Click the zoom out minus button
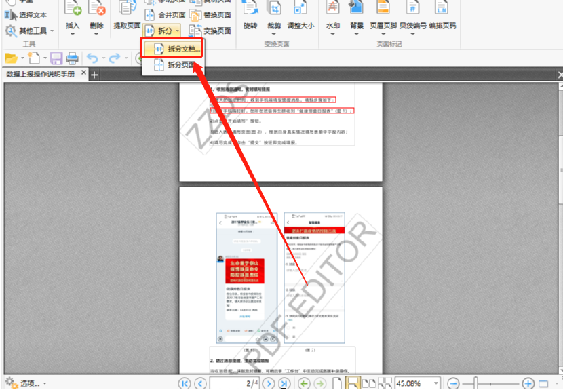The height and width of the screenshot is (392, 563). click(x=453, y=383)
